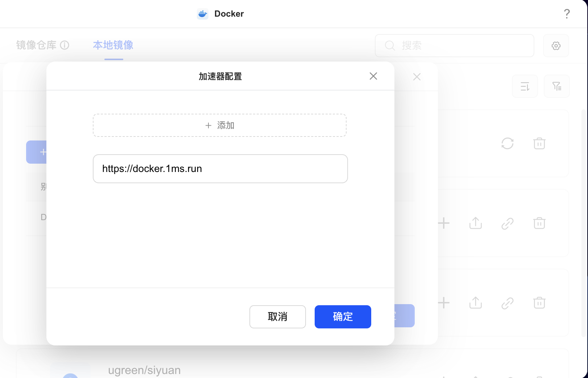Click the sort icon above the image list
The height and width of the screenshot is (378, 588).
525,86
